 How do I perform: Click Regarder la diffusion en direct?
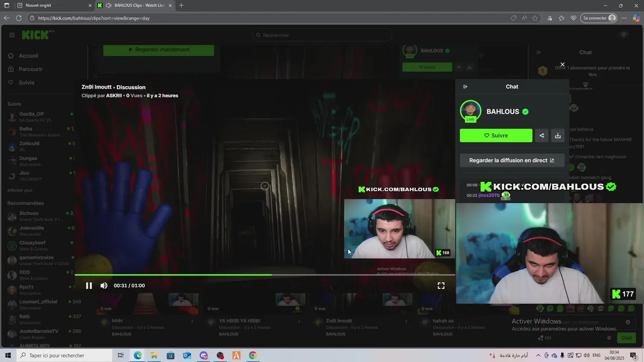[512, 160]
